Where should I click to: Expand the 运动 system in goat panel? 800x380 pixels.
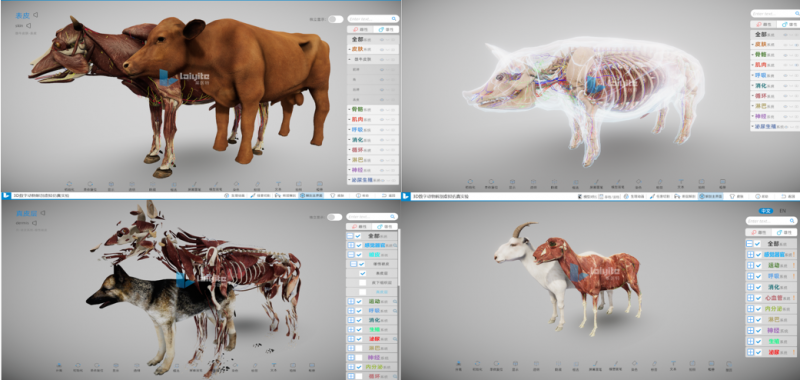(749, 265)
